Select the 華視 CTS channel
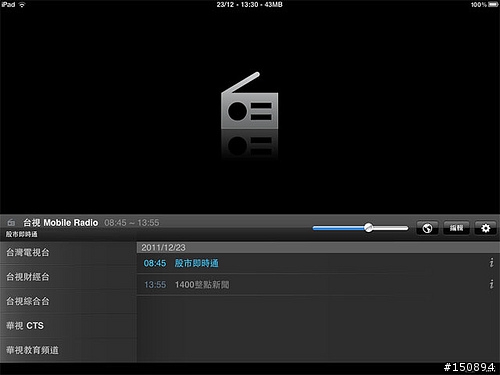This screenshot has height=375, width=500. 68,326
